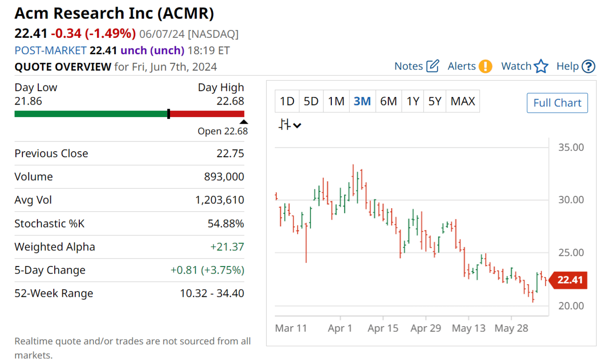Click the Previous Close value 22.75
Viewport: 603px width, 364px height.
pyautogui.click(x=230, y=154)
